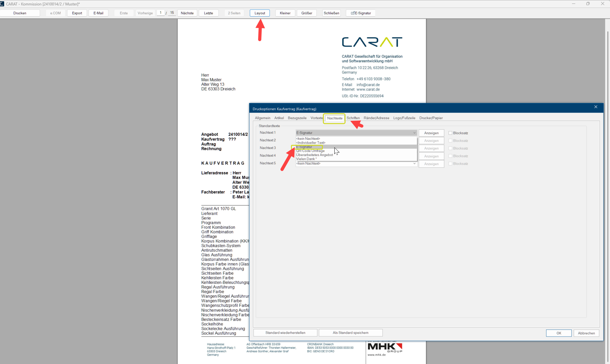Expand the Nachtext 5 dropdown
Viewport: 610px width, 364px height.
click(x=414, y=164)
